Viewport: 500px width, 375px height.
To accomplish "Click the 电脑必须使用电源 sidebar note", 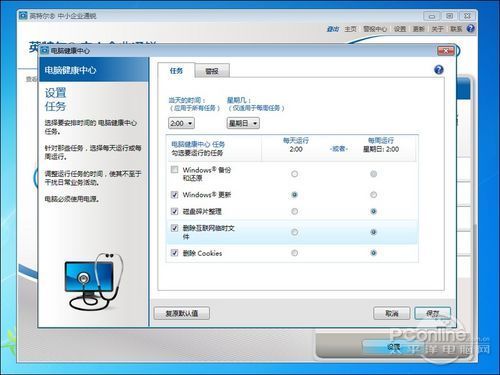I will click(72, 199).
